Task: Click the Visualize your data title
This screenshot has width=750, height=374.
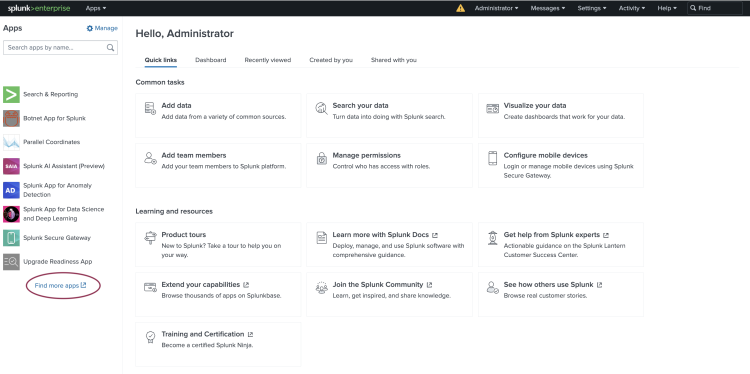Action: (x=535, y=105)
